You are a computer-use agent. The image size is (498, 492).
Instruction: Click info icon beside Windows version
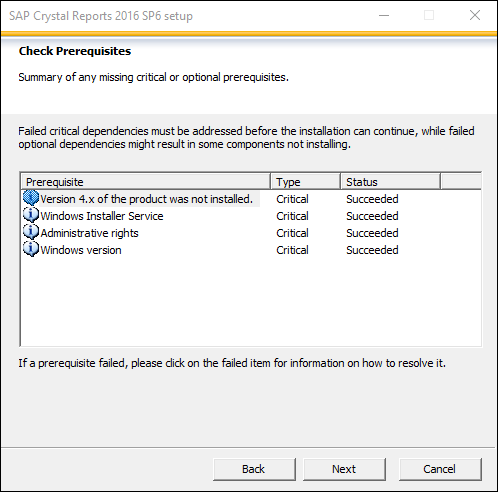coord(31,249)
